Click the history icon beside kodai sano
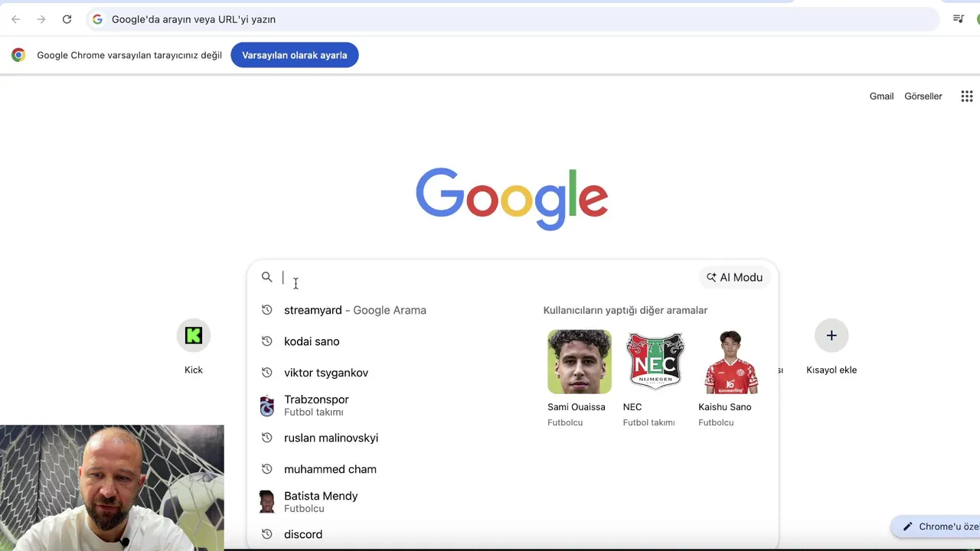 click(266, 341)
